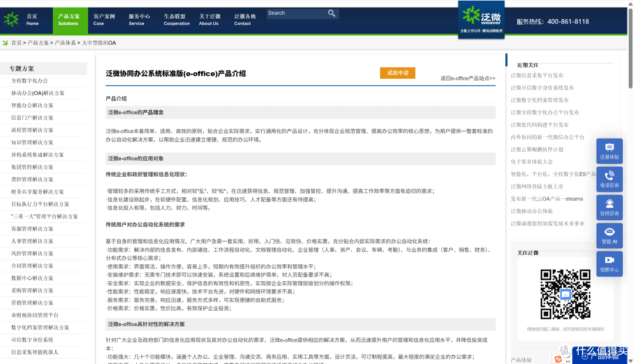Screen dimensions: 634x364
Task: Click the green breadcrumb arrow icon
Action: 5,42
